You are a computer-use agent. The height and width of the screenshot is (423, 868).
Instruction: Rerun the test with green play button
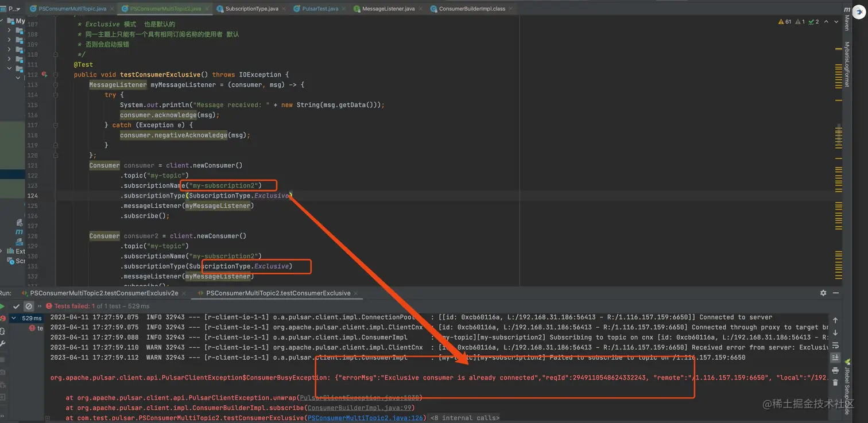pos(3,306)
